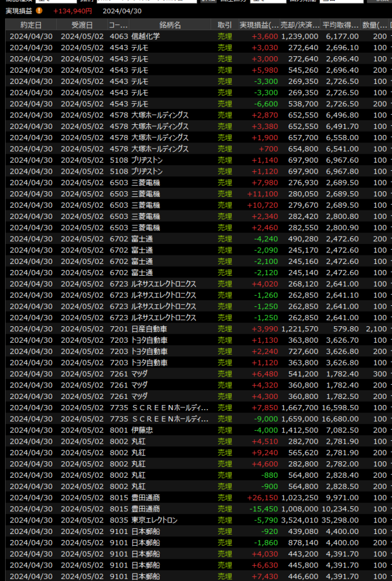The image size is (392, 581).
Task: Click the +11,100 profit for 三菱電機
Action: pos(263,194)
